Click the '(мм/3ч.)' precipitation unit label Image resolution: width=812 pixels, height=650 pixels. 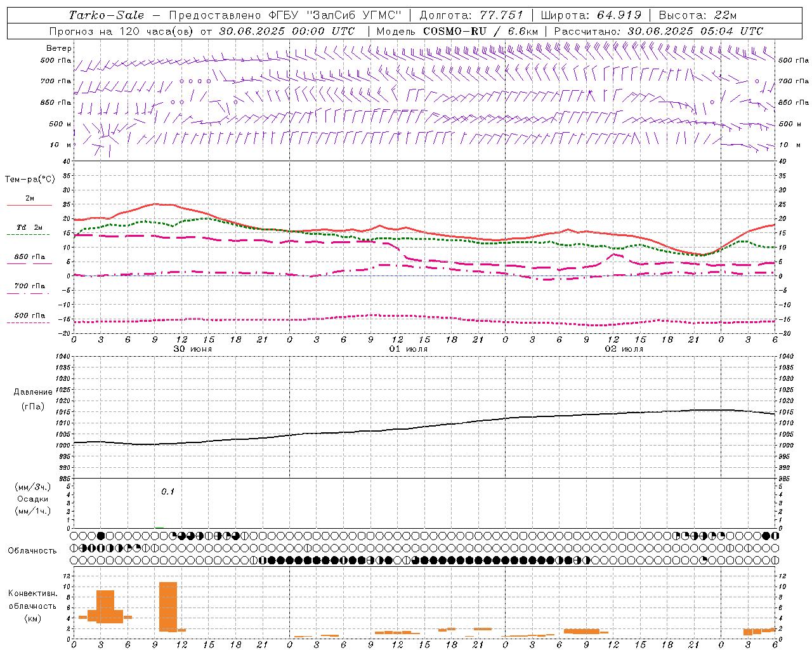(33, 487)
